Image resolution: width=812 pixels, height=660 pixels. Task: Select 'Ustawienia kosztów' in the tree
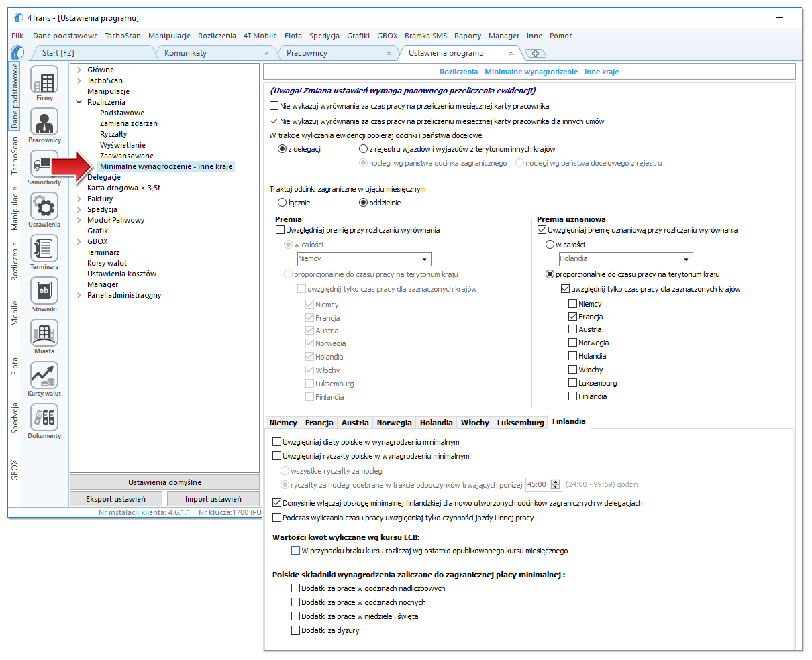coord(121,274)
